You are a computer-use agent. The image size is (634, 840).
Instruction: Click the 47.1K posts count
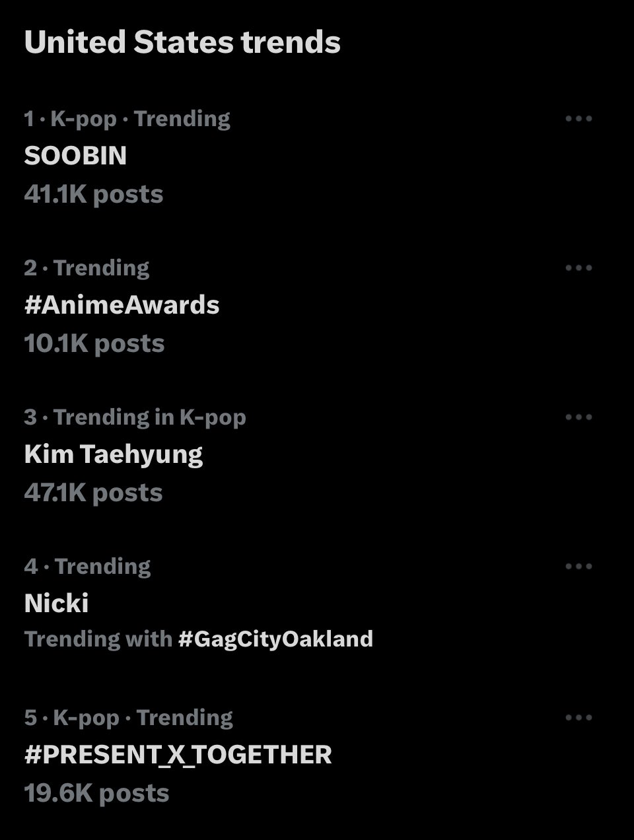pos(93,493)
